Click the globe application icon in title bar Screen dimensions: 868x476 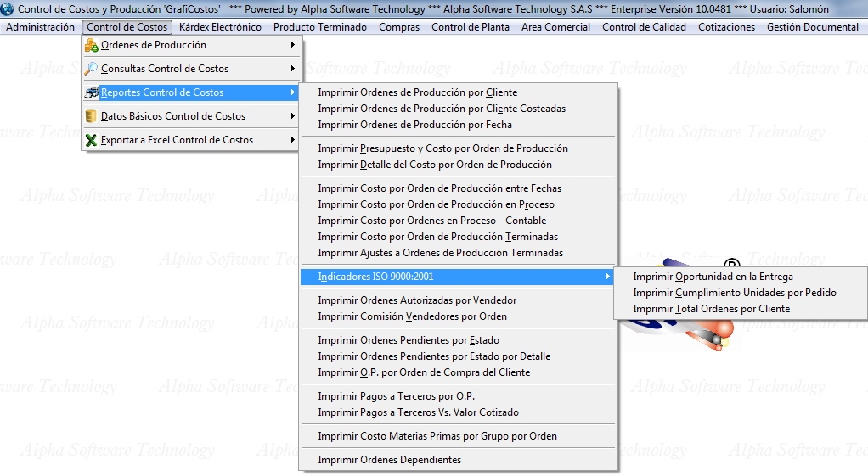click(8, 9)
